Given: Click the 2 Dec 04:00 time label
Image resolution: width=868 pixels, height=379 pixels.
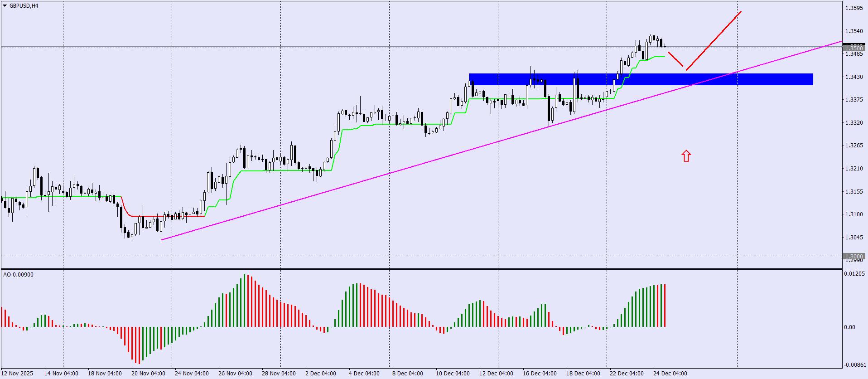Looking at the screenshot, I should click(321, 374).
